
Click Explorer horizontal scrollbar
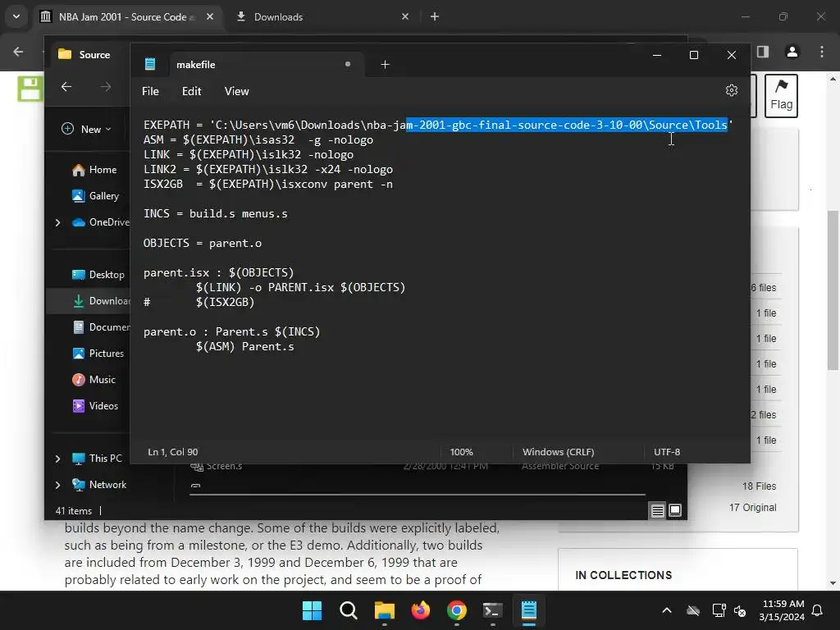click(x=417, y=494)
